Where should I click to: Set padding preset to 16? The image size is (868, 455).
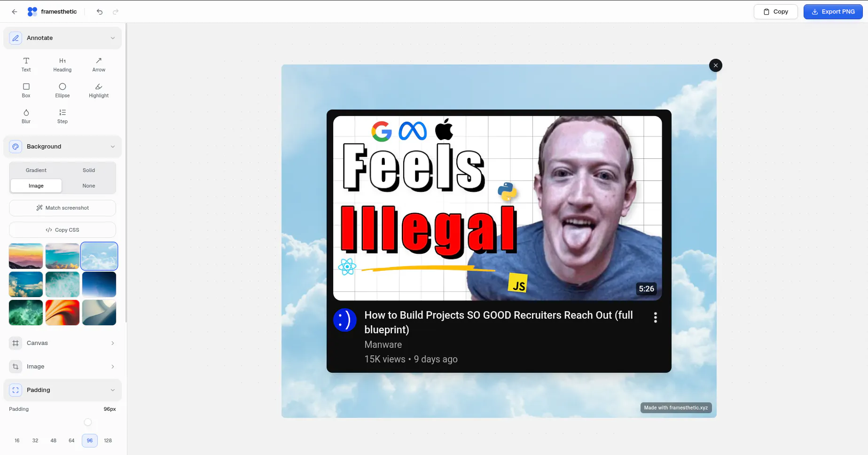17,440
